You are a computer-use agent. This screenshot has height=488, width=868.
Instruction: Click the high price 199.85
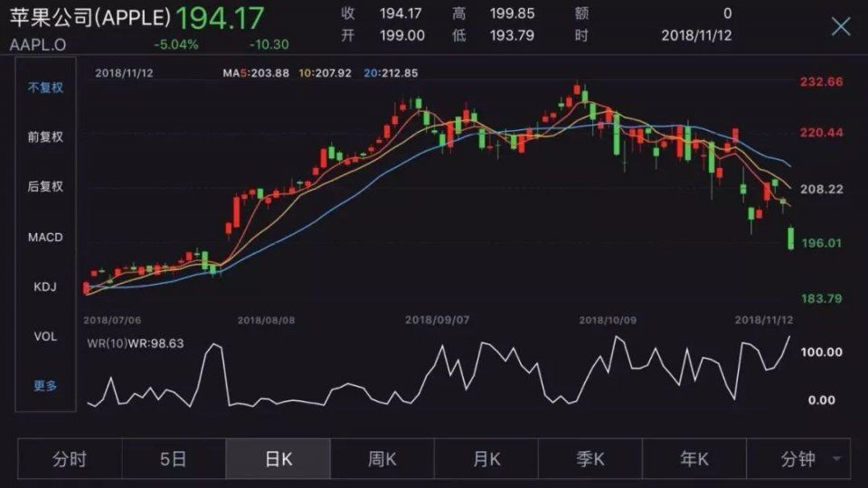click(x=512, y=14)
